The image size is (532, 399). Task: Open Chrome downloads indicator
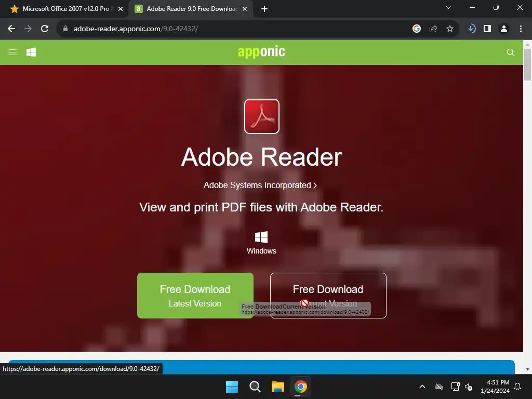coord(471,29)
